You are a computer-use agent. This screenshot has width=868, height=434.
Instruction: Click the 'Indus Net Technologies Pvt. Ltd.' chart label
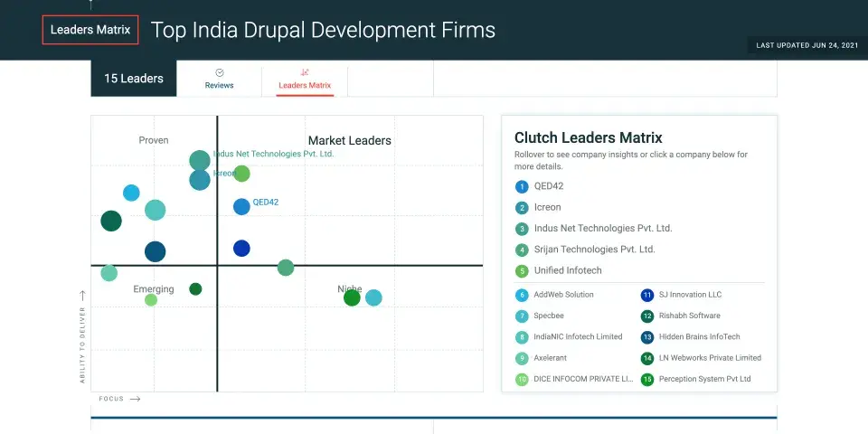click(273, 154)
